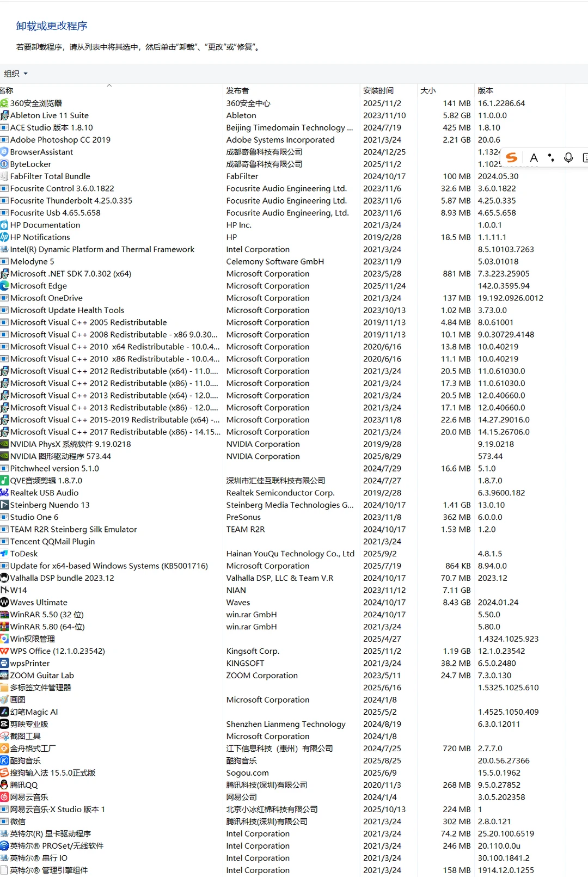Click the 腾讯QQ icon
588x877 pixels.
point(4,785)
